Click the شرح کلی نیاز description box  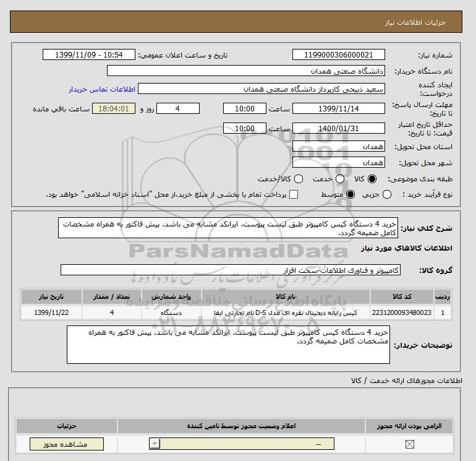pos(228,228)
